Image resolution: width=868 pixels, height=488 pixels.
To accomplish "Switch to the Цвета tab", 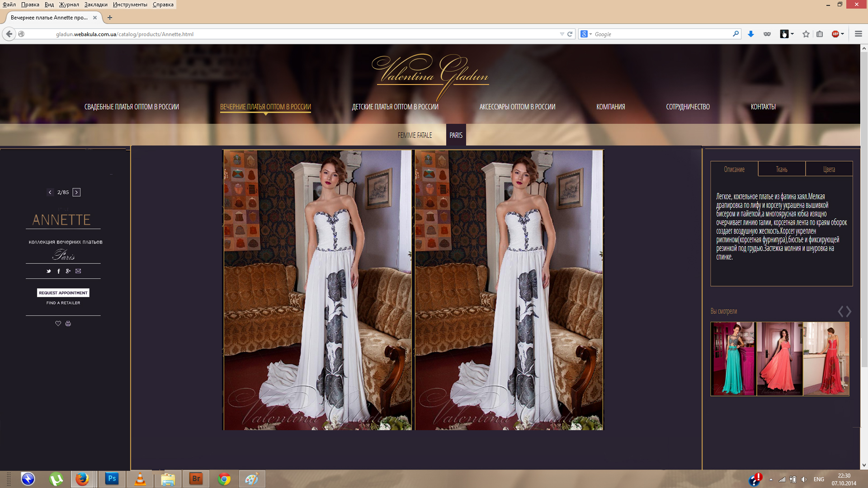I will coord(829,169).
